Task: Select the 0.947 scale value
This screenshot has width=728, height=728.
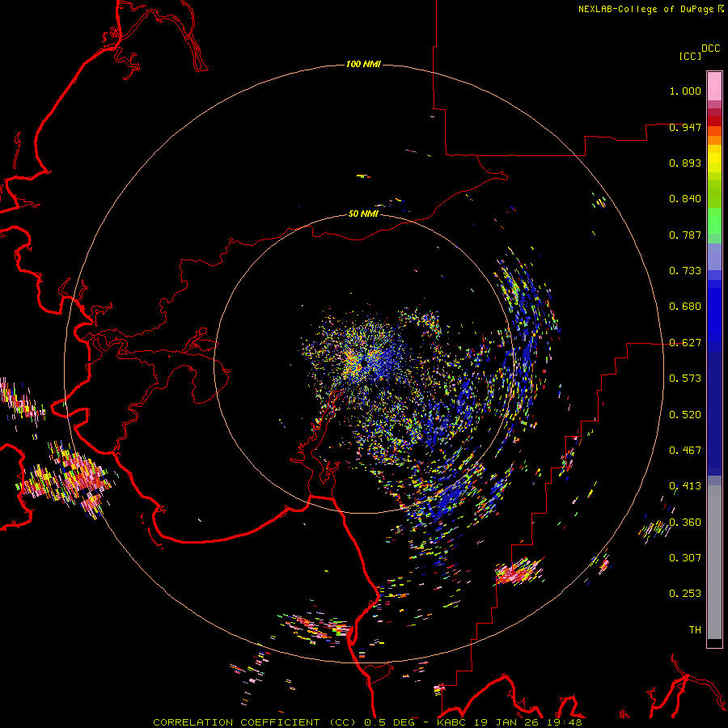Action: pyautogui.click(x=685, y=127)
